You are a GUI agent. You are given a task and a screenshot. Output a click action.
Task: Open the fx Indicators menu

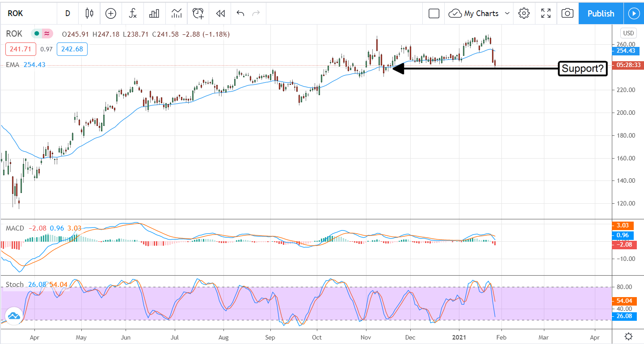tap(133, 13)
